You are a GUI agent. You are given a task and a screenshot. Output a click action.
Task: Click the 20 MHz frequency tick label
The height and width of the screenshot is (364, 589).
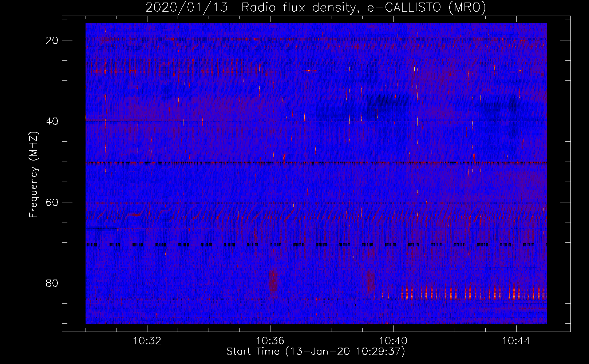pyautogui.click(x=52, y=40)
